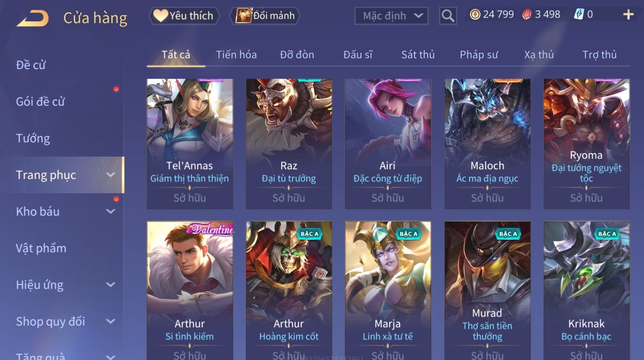Screen dimensions: 644x360
Task: Tap the blue voucher currency icon
Action: coord(579,15)
